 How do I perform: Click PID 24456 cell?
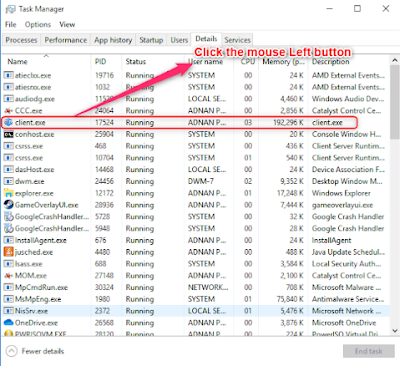(x=104, y=182)
